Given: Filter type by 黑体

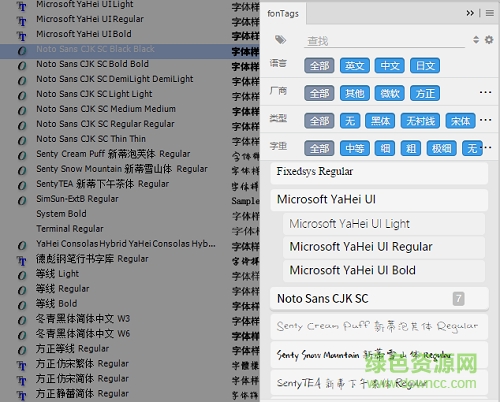Looking at the screenshot, I should [x=380, y=121].
